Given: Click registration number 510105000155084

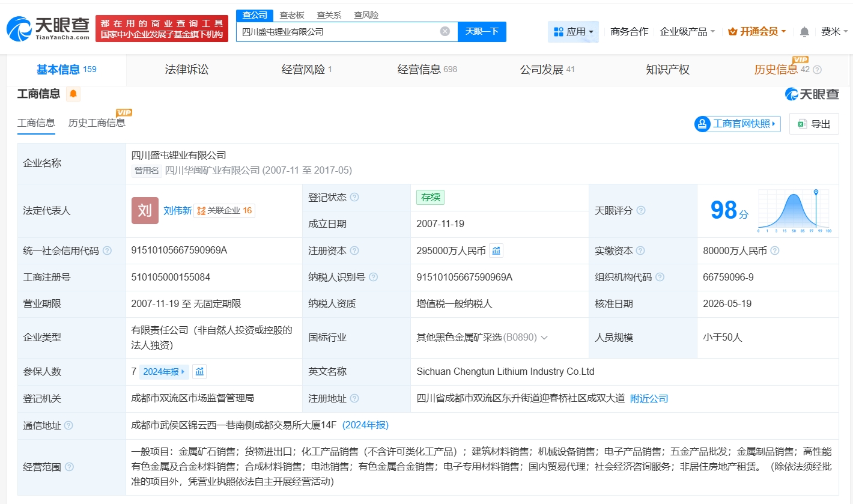Looking at the screenshot, I should [x=171, y=277].
